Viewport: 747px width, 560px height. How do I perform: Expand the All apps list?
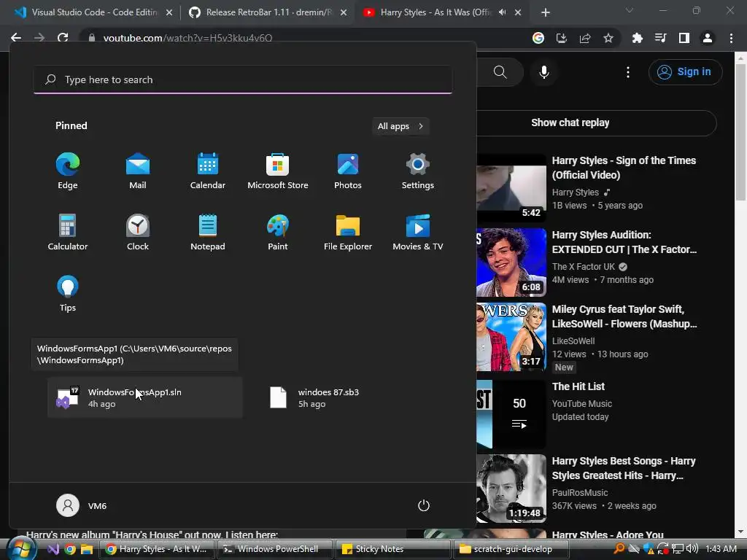tap(400, 126)
